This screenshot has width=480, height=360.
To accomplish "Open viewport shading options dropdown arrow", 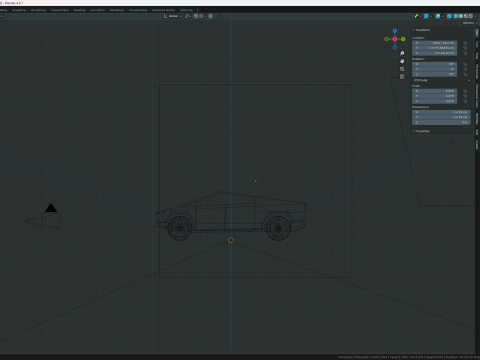I will 476,16.
